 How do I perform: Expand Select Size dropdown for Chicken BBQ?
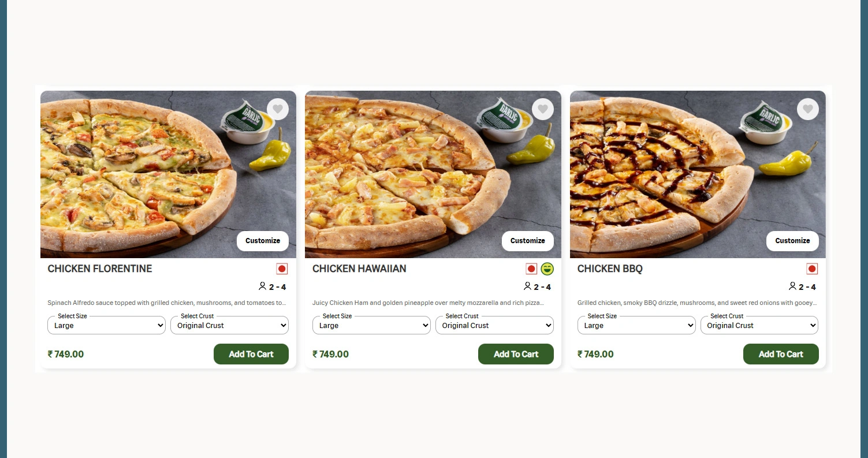pos(636,325)
